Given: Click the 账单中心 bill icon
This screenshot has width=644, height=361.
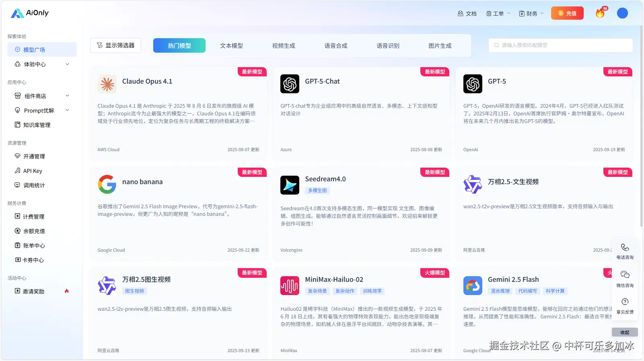Looking at the screenshot, I should click(x=17, y=245).
